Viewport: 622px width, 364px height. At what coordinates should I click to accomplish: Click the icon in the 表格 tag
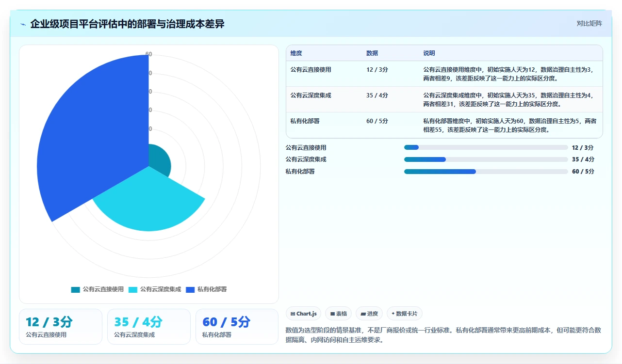click(x=332, y=314)
